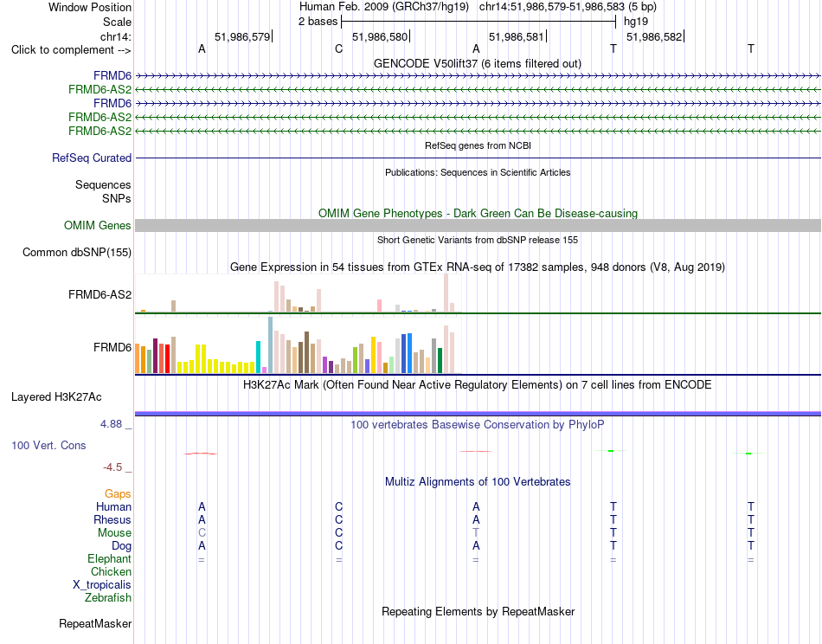This screenshot has width=822, height=644.
Task: Click the dark green bar in FRMD6 chart
Action: tap(440, 360)
